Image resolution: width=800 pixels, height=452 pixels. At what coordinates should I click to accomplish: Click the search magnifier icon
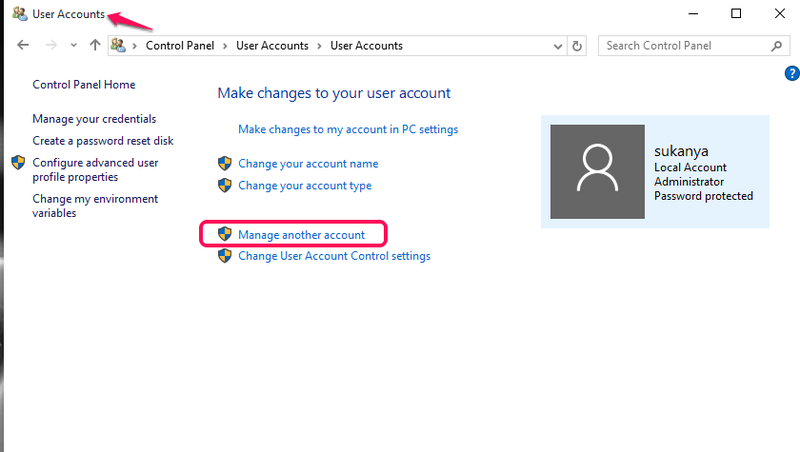(777, 46)
